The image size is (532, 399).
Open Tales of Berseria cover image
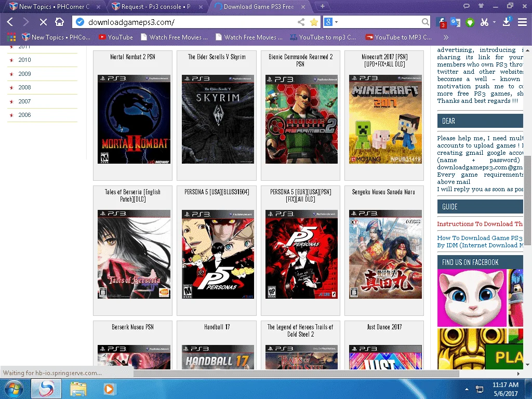pyautogui.click(x=134, y=254)
